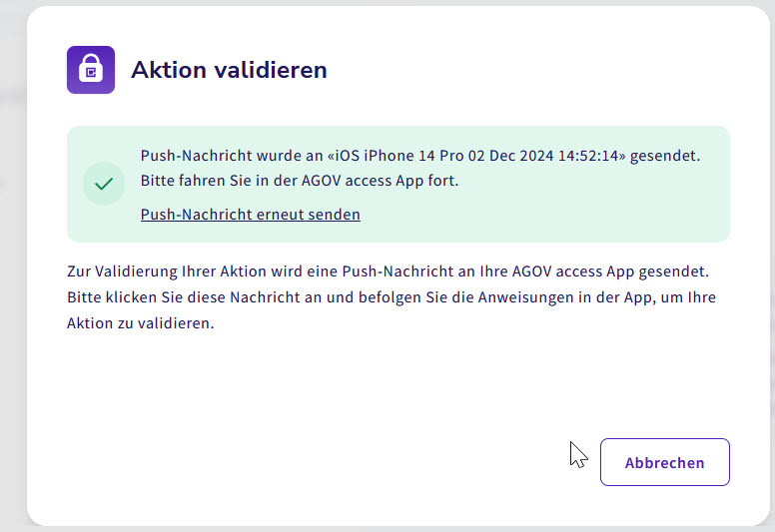
Task: Click 'Push-Nachricht wurde an' at the banner start
Action: coord(232,156)
